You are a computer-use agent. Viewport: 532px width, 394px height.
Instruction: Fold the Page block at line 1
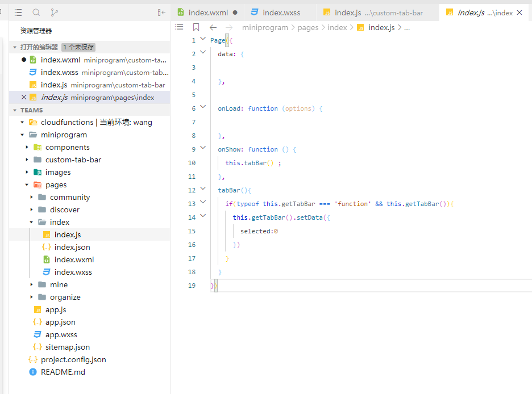(203, 39)
